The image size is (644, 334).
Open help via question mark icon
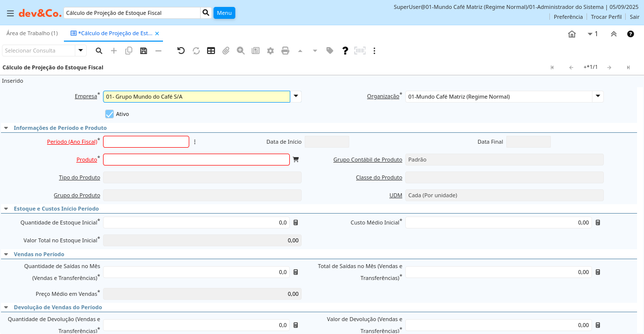click(345, 51)
